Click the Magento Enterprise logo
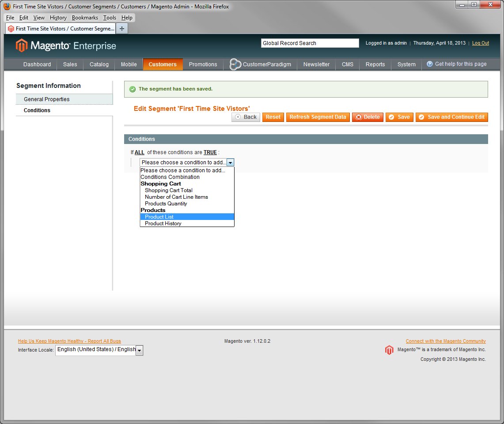Viewport: 504px width, 424px height. pyautogui.click(x=66, y=45)
